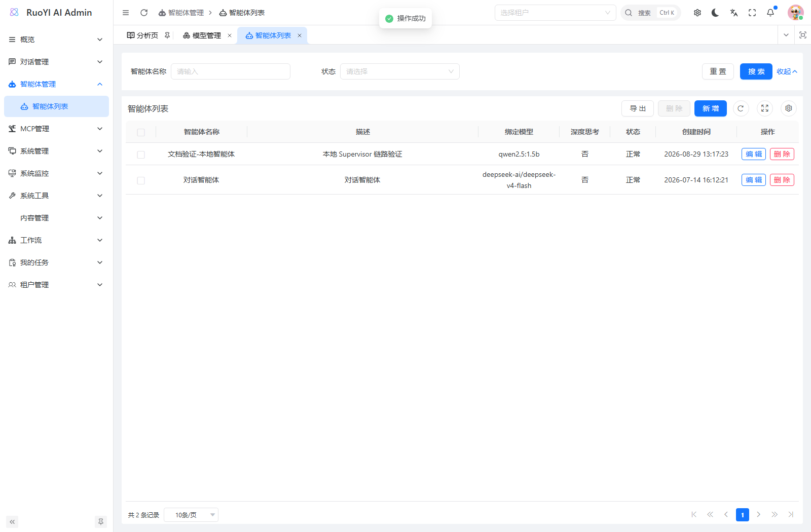Open the 状态 filter dropdown
Viewport: 811px width, 532px height.
400,71
